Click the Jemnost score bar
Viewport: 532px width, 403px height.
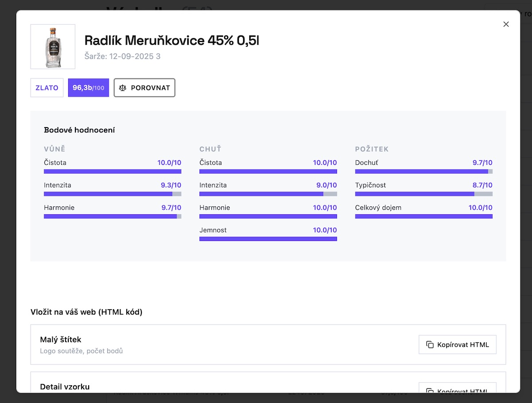click(x=268, y=239)
